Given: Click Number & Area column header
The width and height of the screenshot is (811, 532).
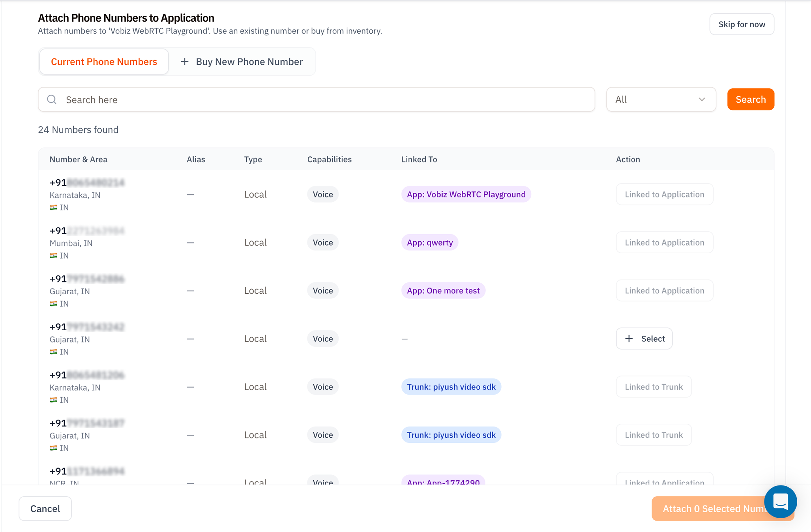Looking at the screenshot, I should (78, 159).
